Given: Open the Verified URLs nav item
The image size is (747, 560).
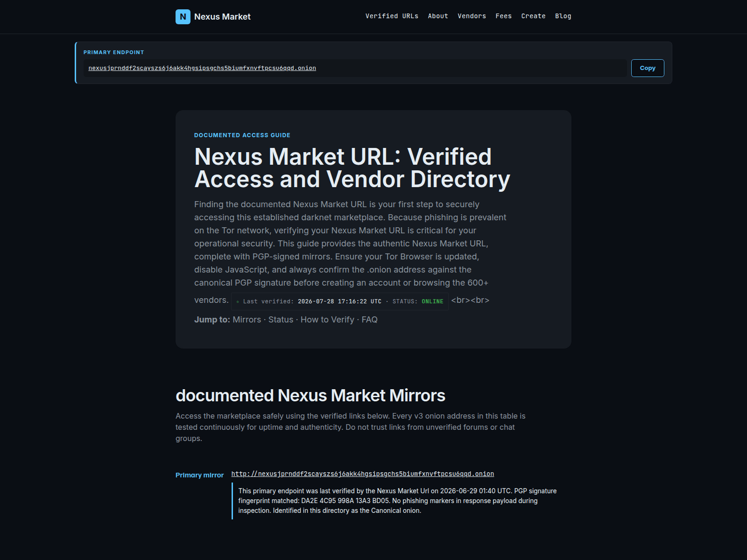Looking at the screenshot, I should tap(392, 16).
